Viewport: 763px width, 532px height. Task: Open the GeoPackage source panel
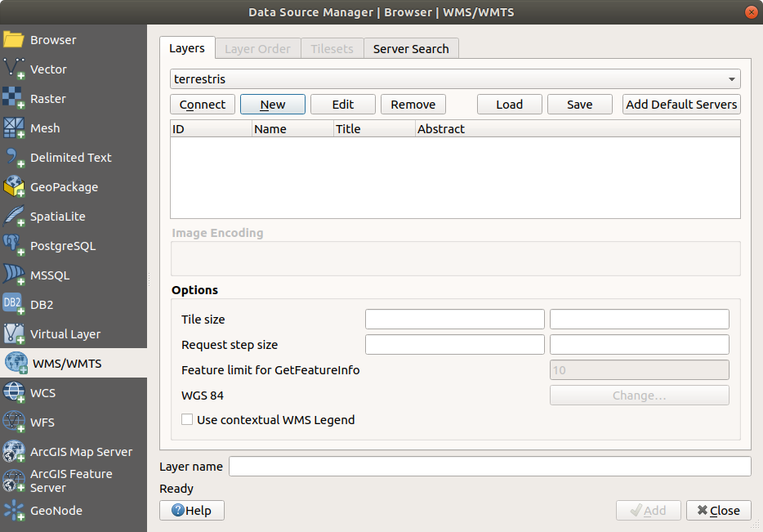(64, 187)
